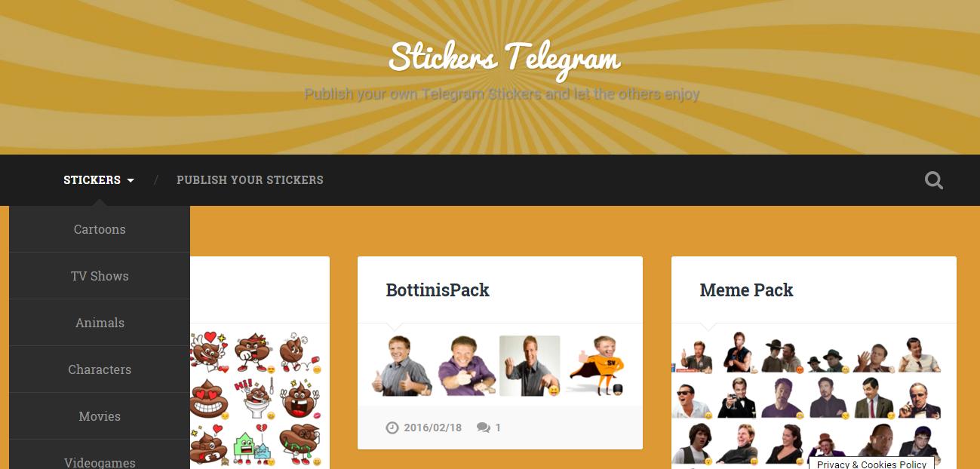The width and height of the screenshot is (980, 469).
Task: Choose Characters in the dropdown list
Action: click(x=100, y=369)
